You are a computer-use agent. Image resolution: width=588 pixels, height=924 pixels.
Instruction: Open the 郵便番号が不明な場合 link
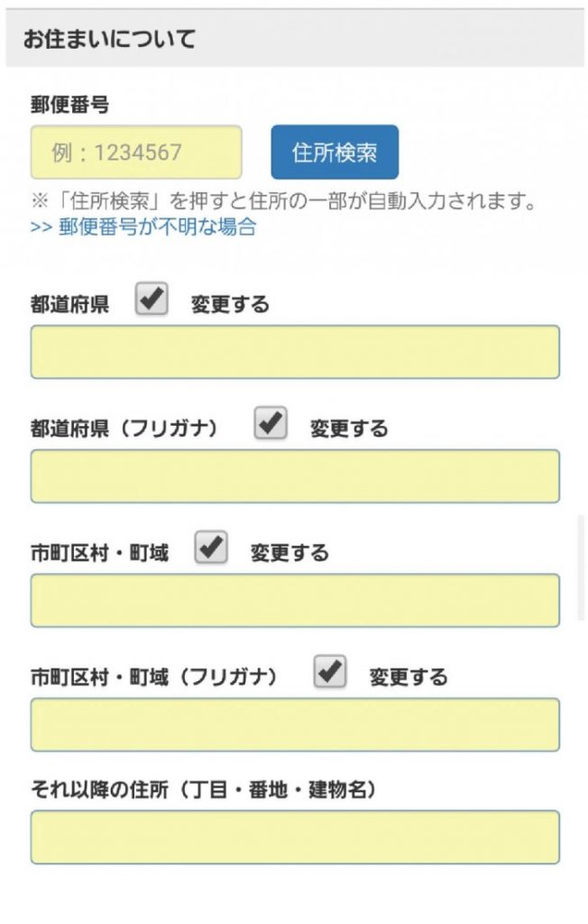[x=143, y=226]
